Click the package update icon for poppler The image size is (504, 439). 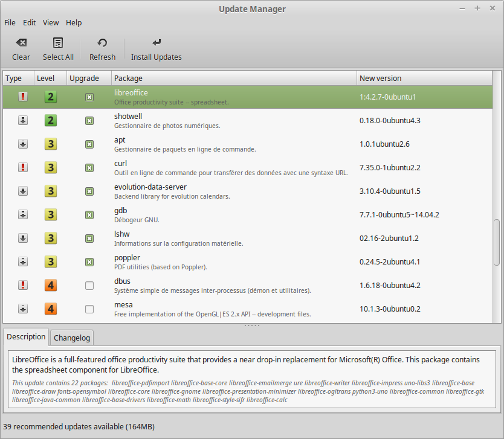[x=23, y=261]
